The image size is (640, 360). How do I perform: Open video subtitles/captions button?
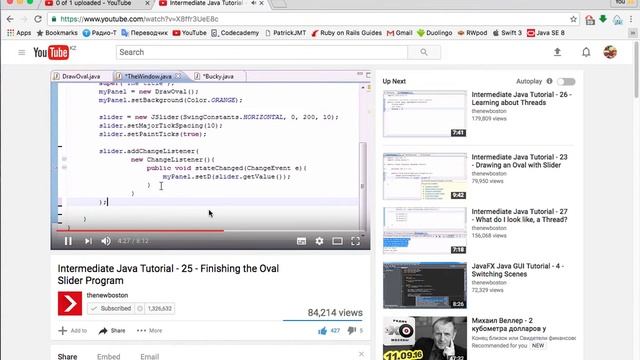pyautogui.click(x=301, y=241)
